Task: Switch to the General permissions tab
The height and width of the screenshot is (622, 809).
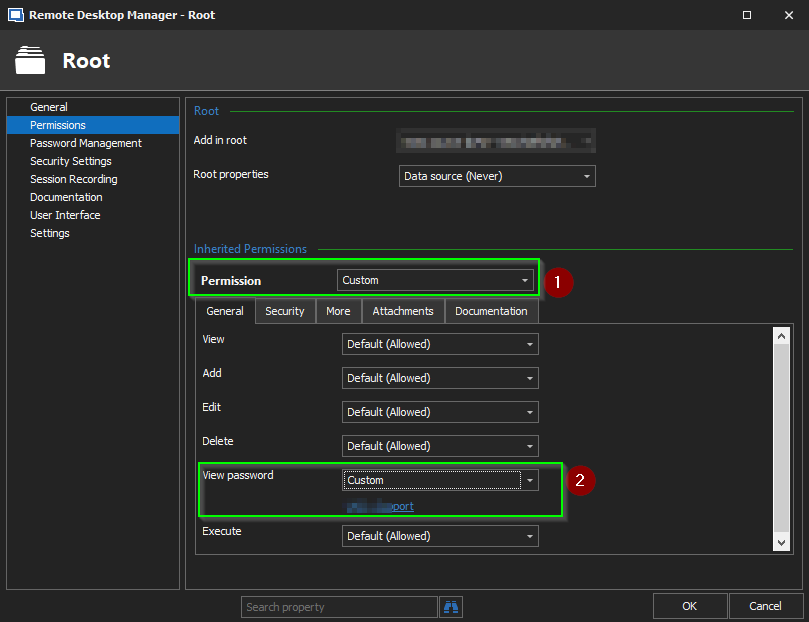Action: [x=225, y=311]
